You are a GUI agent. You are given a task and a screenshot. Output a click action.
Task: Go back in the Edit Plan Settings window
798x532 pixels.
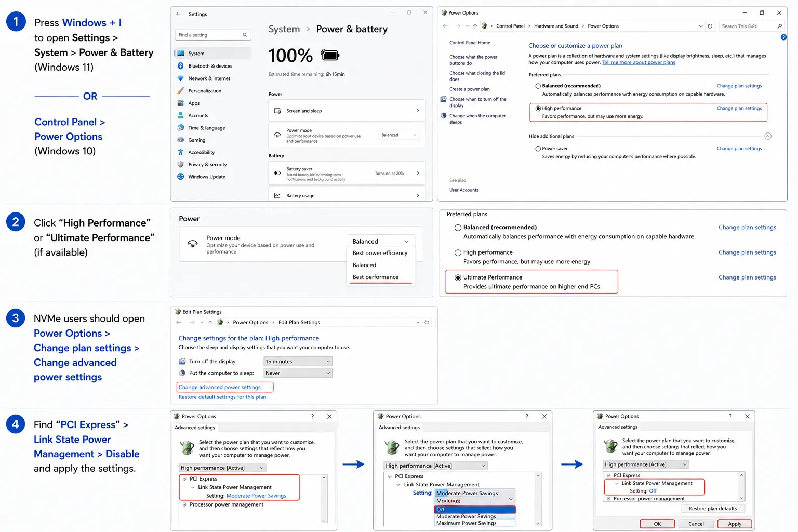coord(179,322)
